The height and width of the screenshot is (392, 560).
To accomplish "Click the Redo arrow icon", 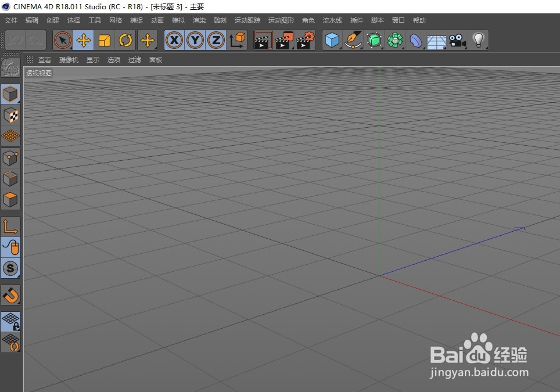I will click(35, 40).
